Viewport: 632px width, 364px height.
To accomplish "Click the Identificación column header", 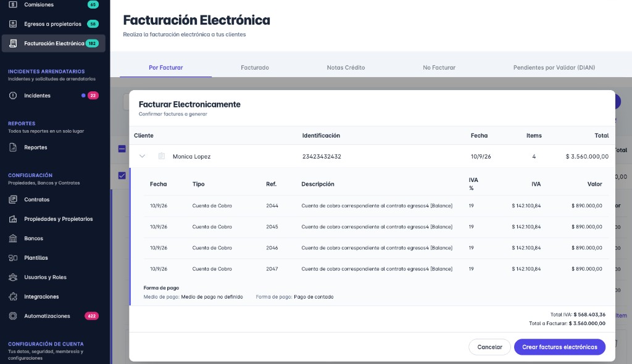I will pos(321,136).
